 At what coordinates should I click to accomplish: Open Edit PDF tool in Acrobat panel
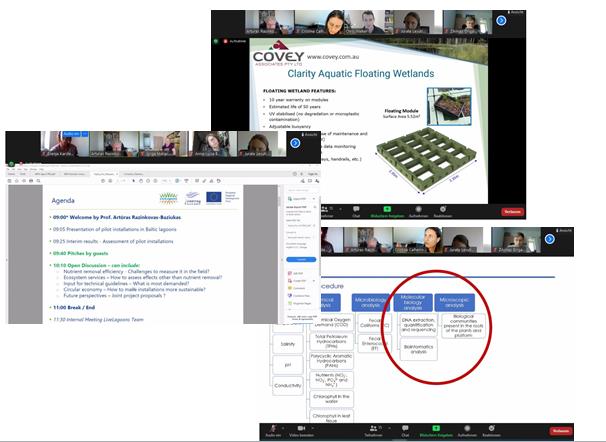click(x=295, y=273)
